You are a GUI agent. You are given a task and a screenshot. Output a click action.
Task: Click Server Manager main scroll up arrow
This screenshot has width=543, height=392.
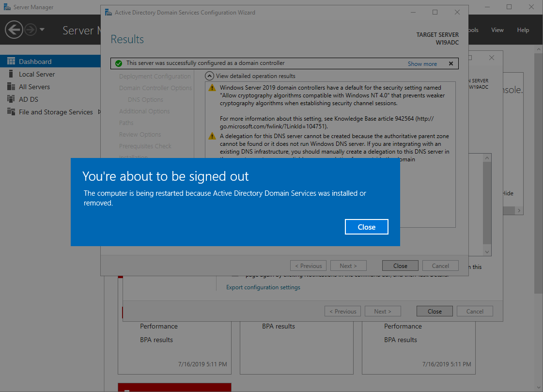pyautogui.click(x=539, y=49)
